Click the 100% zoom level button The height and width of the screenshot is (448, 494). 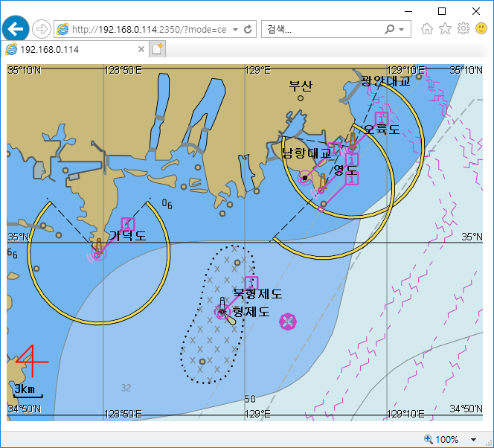[441, 440]
